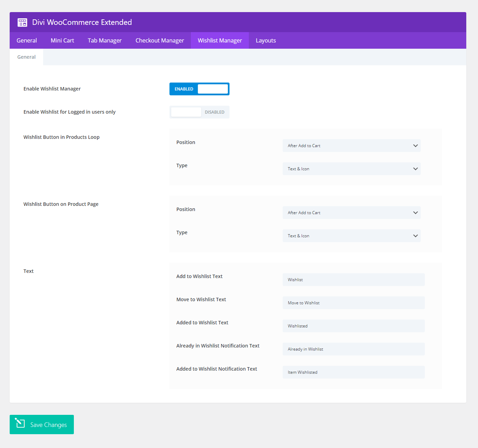Click Wishlist Button in Products Loop label
The width and height of the screenshot is (478, 448).
click(61, 137)
